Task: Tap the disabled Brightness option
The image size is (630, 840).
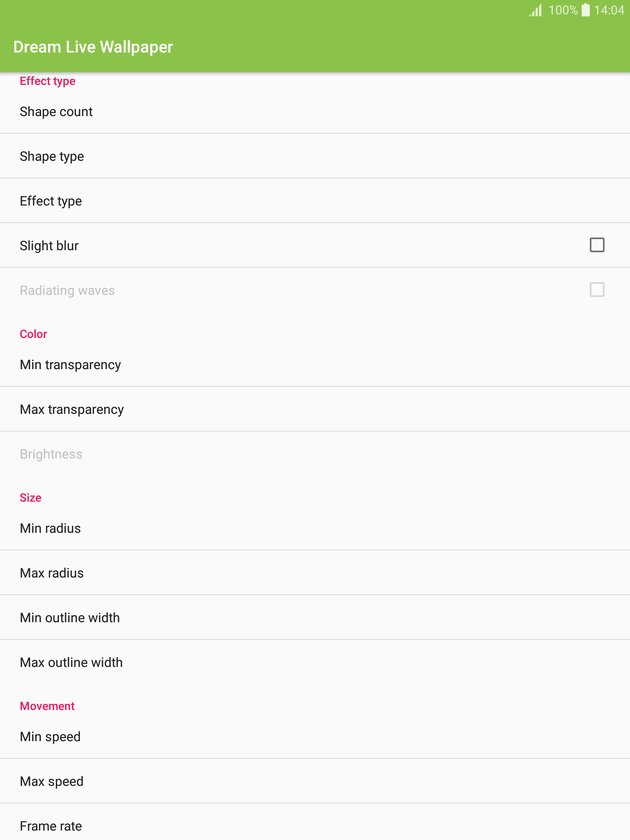Action: pyautogui.click(x=315, y=454)
